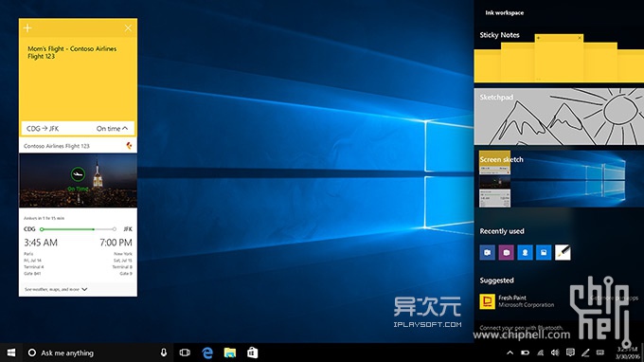The width and height of the screenshot is (644, 362).
Task: Open the Fresh Paint app icon
Action: tap(488, 301)
